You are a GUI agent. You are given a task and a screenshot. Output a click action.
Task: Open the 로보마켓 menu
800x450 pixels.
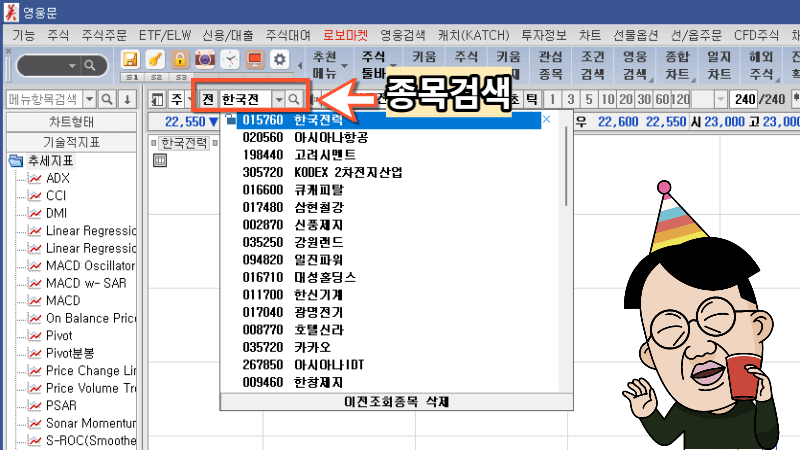tap(345, 35)
